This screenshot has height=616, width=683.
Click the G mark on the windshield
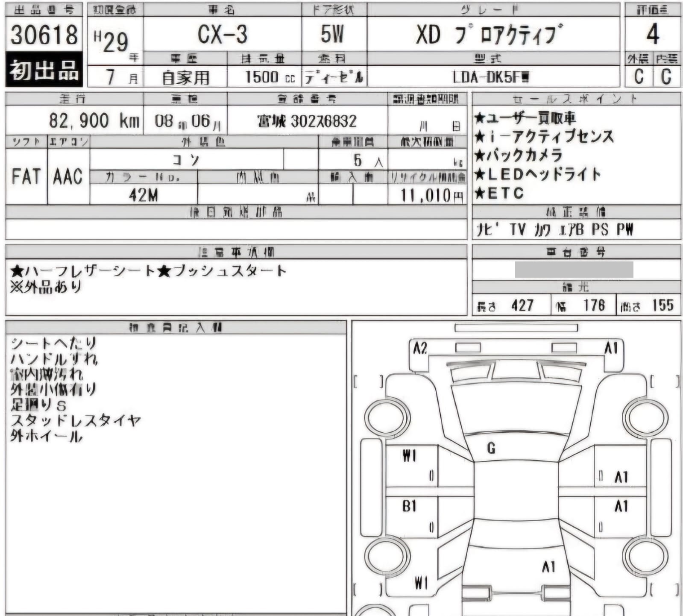click(x=491, y=448)
